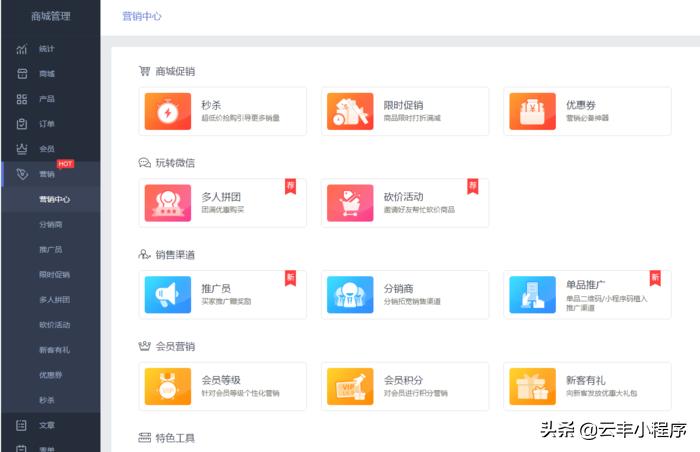Viewport: 700px width, 452px height.
Task: Click the 分销商 card title text
Action: click(x=399, y=289)
